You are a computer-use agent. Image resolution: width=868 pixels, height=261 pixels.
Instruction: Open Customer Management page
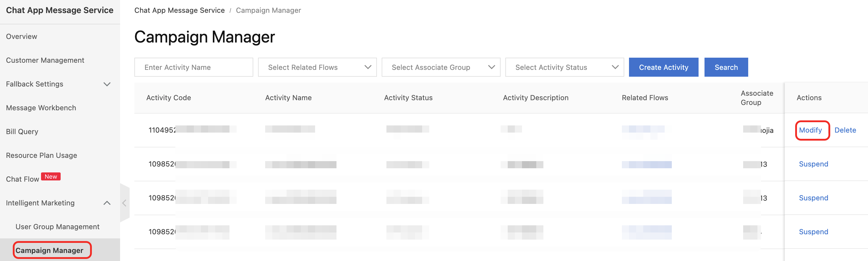pyautogui.click(x=45, y=60)
